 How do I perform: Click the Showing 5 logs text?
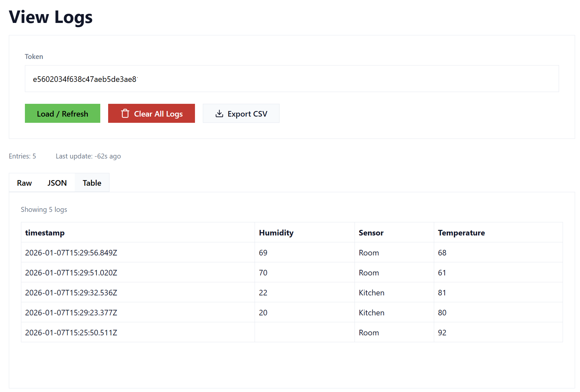click(x=44, y=209)
